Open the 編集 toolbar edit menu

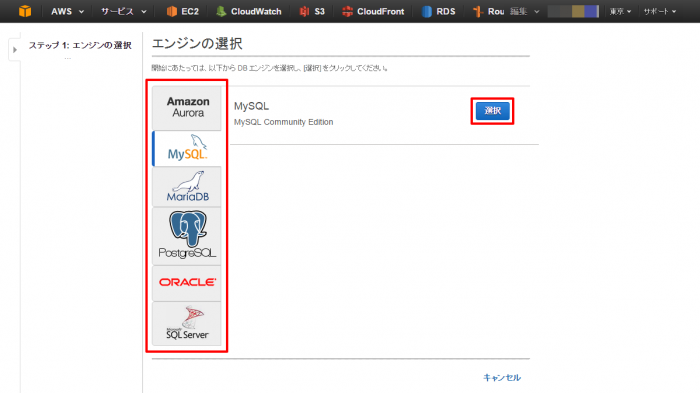pos(525,11)
